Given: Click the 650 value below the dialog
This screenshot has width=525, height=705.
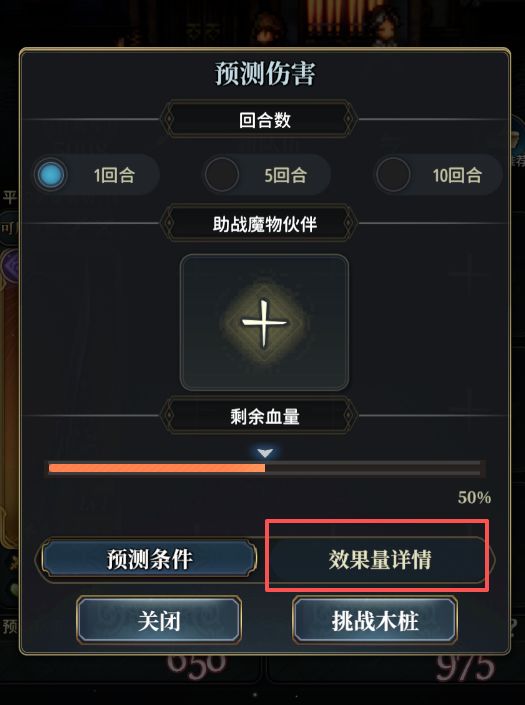Looking at the screenshot, I should click(196, 665).
